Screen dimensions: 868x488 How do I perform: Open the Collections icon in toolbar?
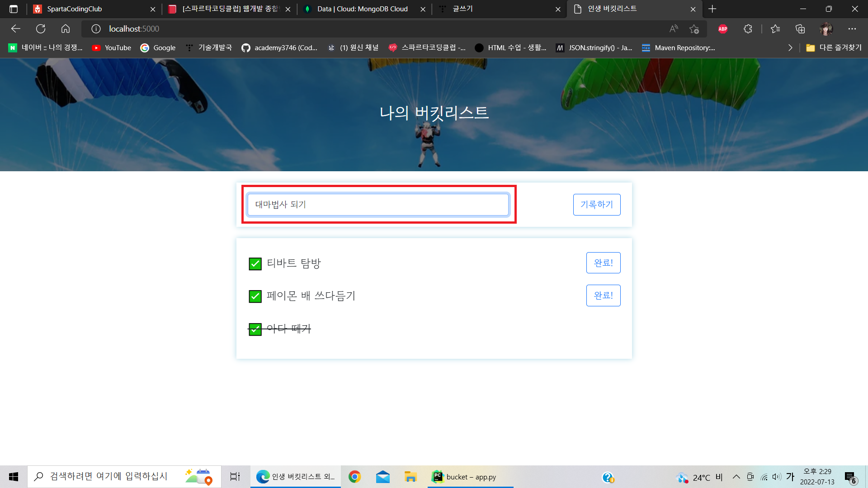[800, 29]
